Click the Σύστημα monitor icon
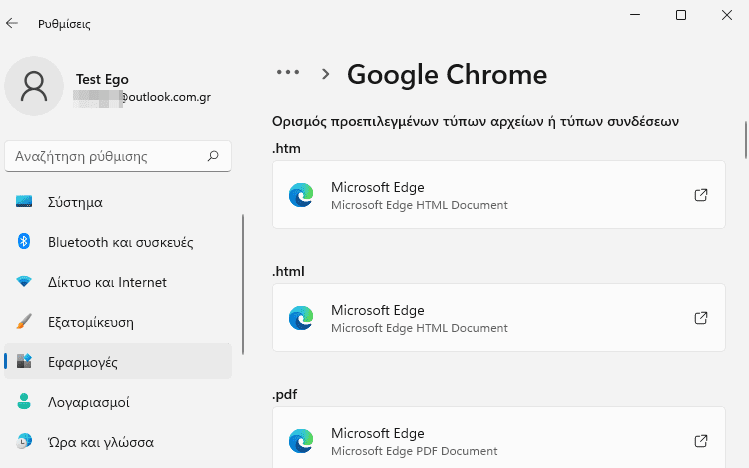This screenshot has height=468, width=749. (24, 202)
